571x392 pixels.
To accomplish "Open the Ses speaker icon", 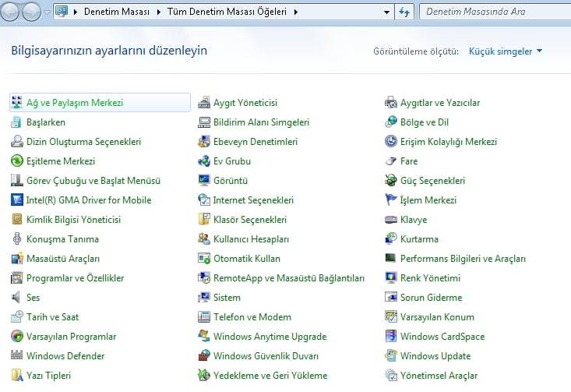I will (x=17, y=297).
